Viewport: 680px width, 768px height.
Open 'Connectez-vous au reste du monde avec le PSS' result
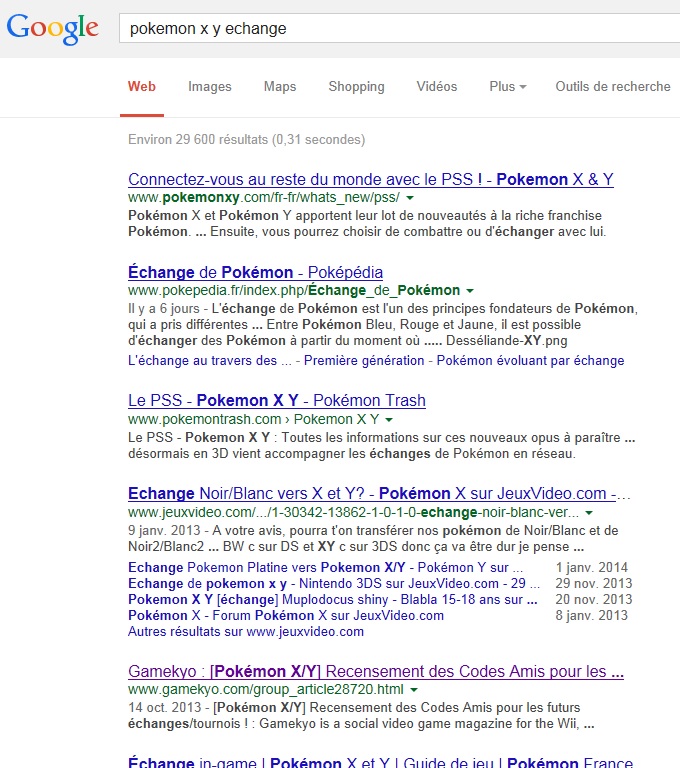point(371,179)
